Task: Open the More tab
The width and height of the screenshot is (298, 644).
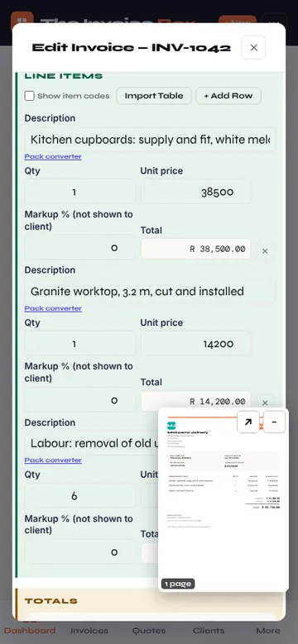Action: 268,631
